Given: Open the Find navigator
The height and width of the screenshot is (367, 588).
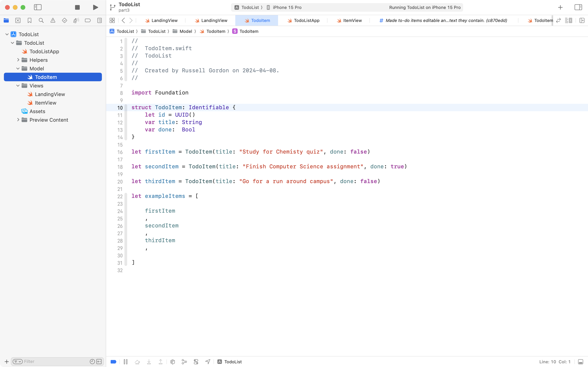Looking at the screenshot, I should tap(41, 20).
